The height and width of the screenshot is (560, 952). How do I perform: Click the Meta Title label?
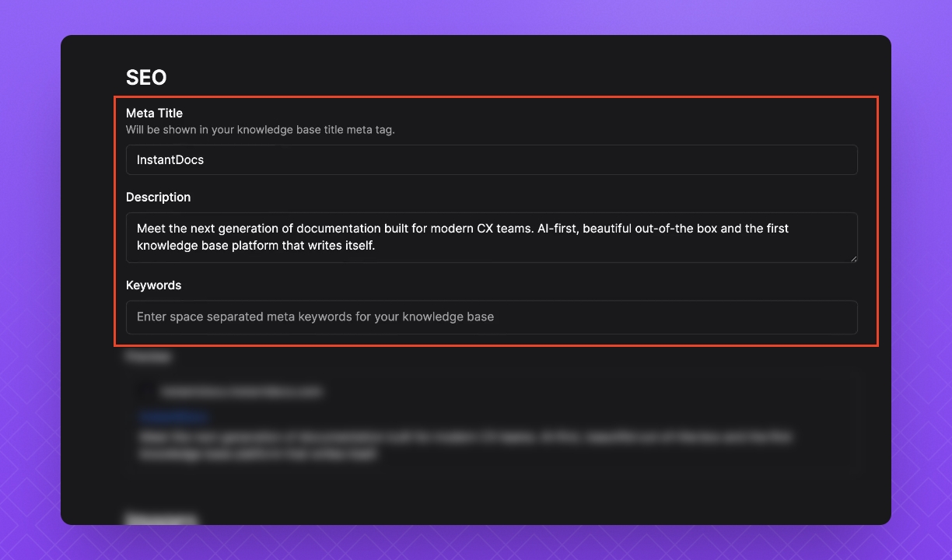tap(154, 113)
